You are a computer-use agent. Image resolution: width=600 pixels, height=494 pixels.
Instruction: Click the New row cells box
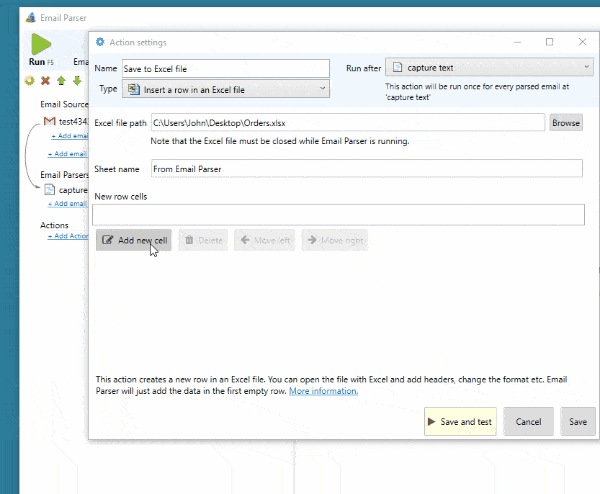point(338,215)
